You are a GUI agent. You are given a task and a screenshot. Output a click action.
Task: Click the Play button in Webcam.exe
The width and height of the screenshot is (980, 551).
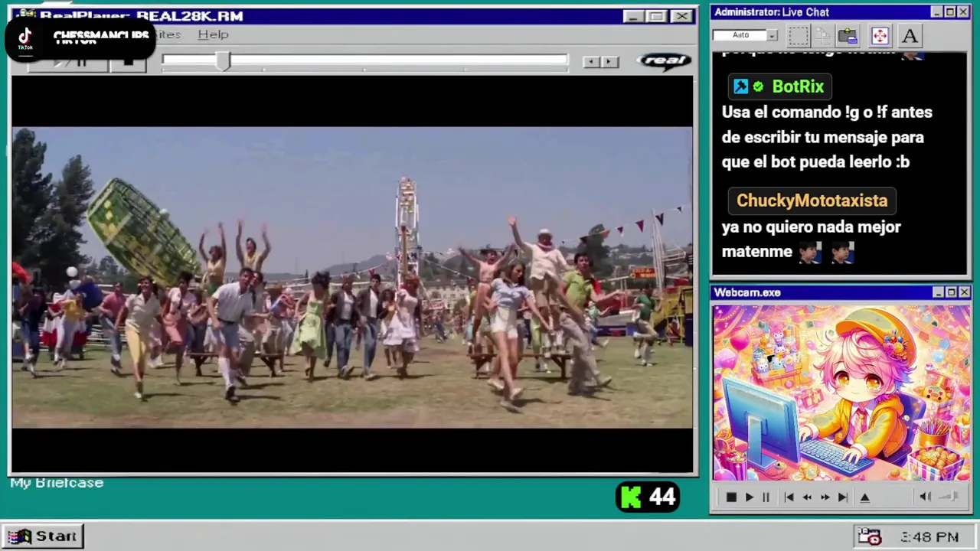(749, 497)
